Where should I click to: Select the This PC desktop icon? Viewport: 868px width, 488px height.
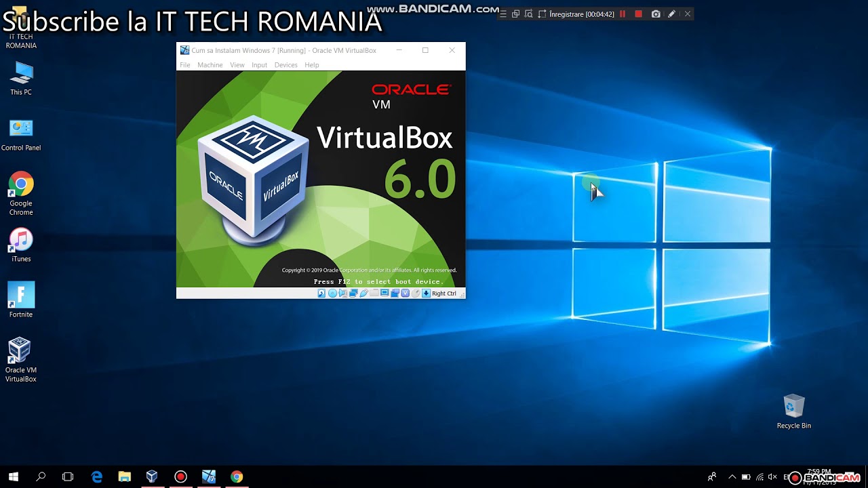(21, 78)
